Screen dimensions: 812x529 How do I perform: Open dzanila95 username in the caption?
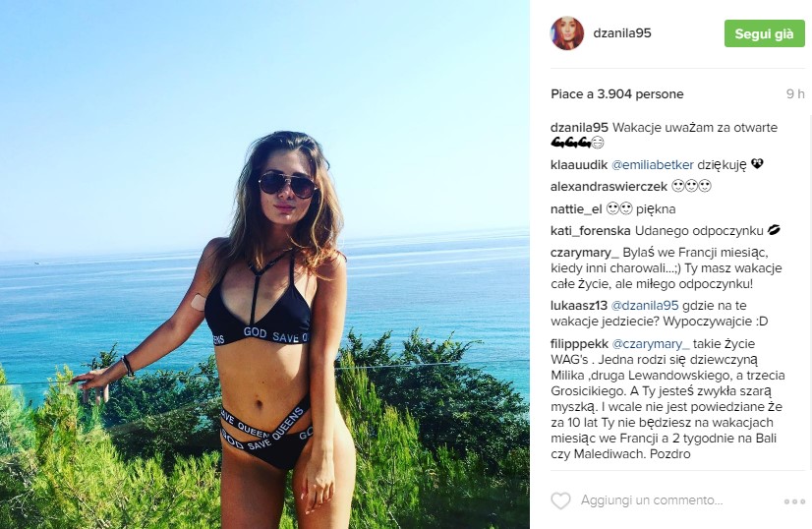(x=579, y=128)
